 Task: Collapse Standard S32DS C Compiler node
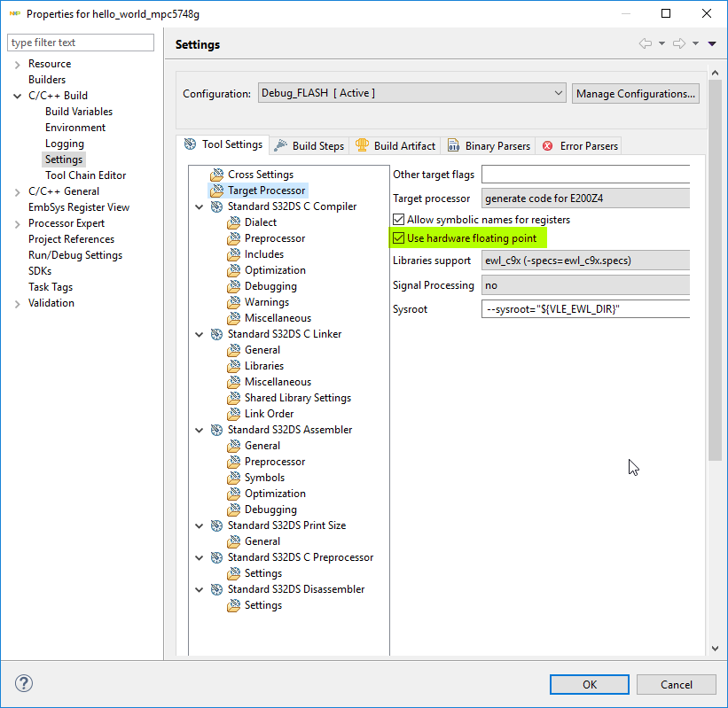pos(200,207)
